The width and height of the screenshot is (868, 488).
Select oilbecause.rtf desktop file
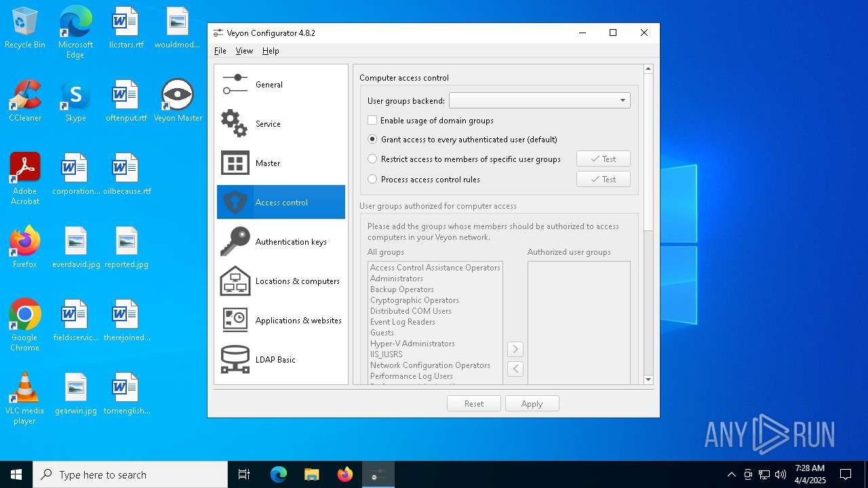point(126,174)
